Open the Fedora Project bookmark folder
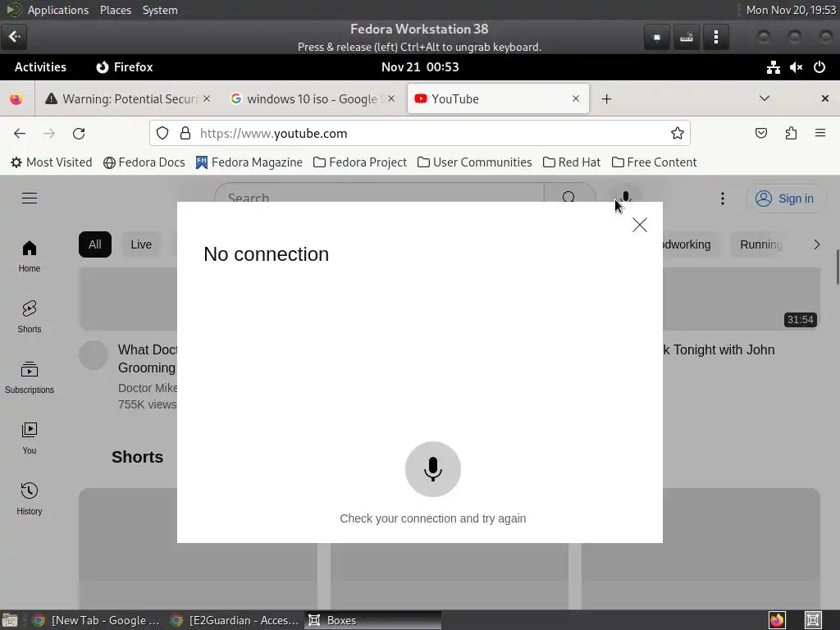840x630 pixels. point(360,162)
